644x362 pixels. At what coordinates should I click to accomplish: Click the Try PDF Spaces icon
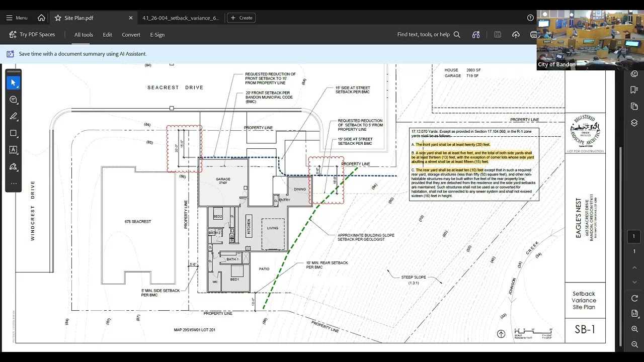[13, 35]
